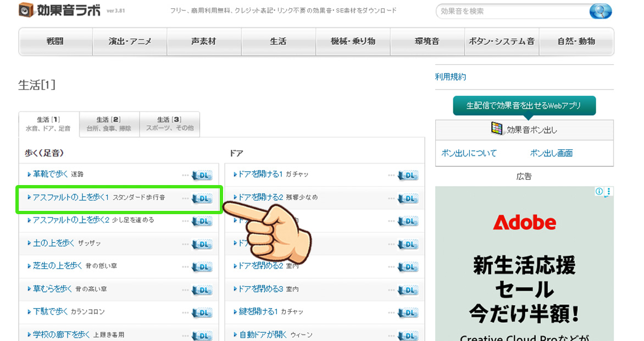Screen dimensions: 644x341
Task: Click DL icon for アスファルトの上を歩く1
Action: [x=202, y=199]
